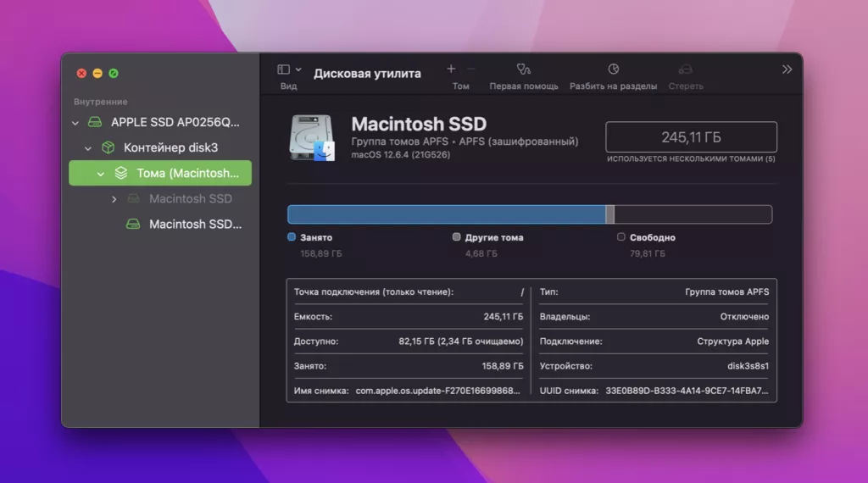
Task: Click the Macintosh SSD disk image
Action: (x=312, y=138)
